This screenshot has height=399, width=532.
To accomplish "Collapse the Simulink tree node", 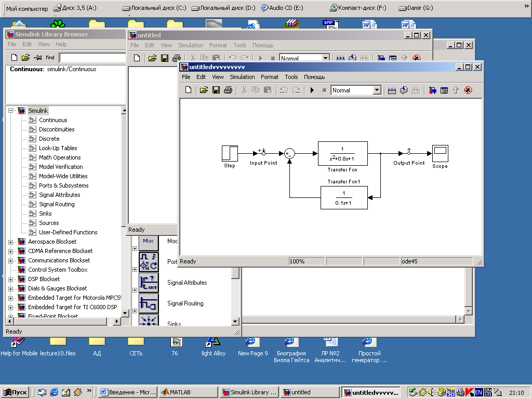I will tap(11, 111).
